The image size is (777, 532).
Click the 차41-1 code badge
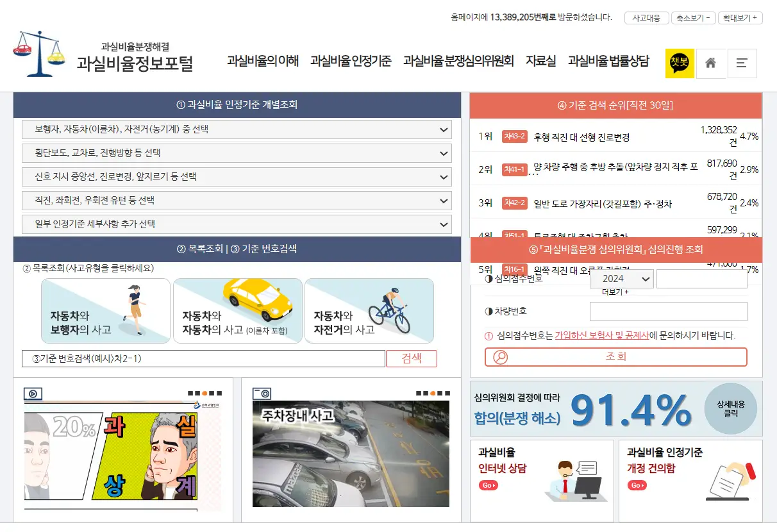point(514,169)
